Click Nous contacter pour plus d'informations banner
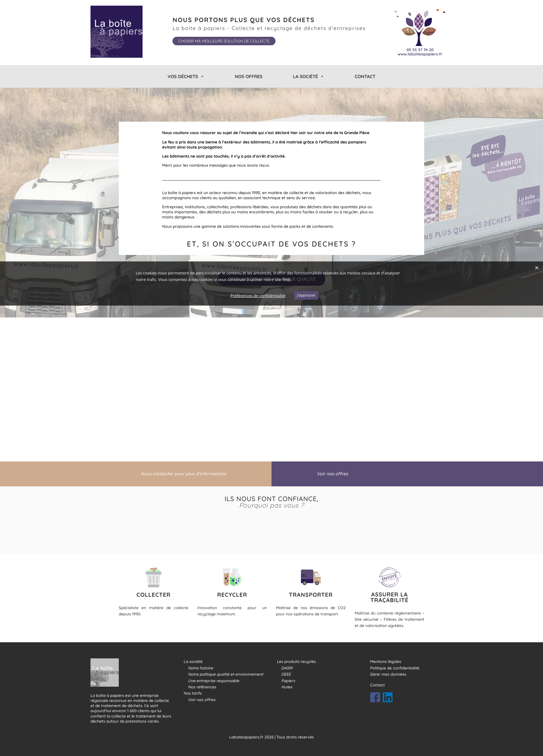The image size is (543, 756). point(184,474)
